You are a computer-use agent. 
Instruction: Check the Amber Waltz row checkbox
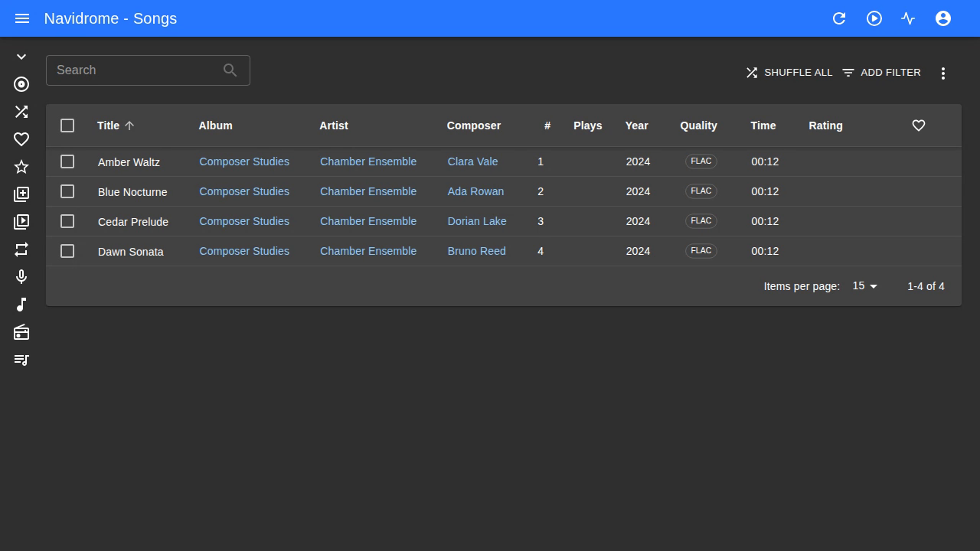67,161
